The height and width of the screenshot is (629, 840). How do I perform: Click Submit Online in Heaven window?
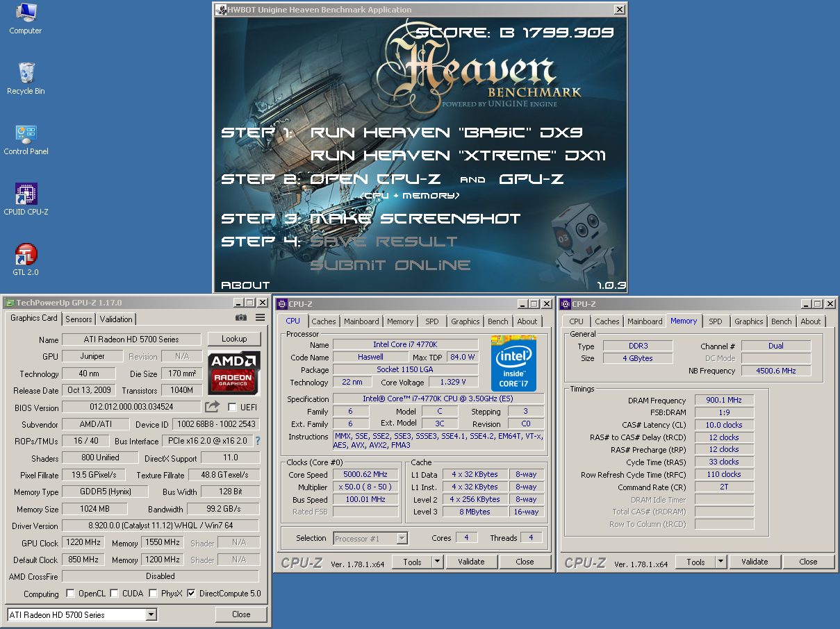point(390,265)
